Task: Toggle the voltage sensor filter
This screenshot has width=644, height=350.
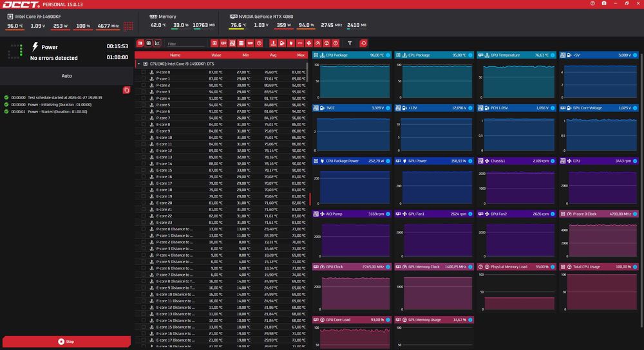Action: tap(282, 43)
